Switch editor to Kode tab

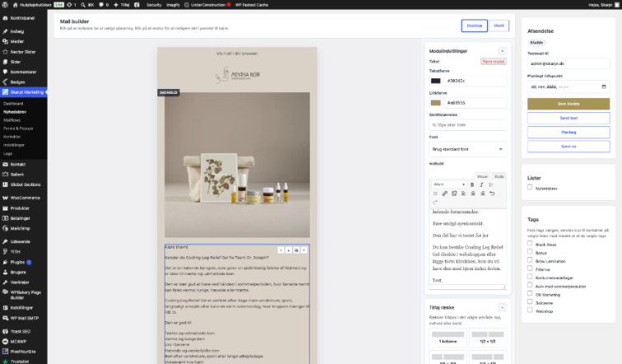point(499,176)
